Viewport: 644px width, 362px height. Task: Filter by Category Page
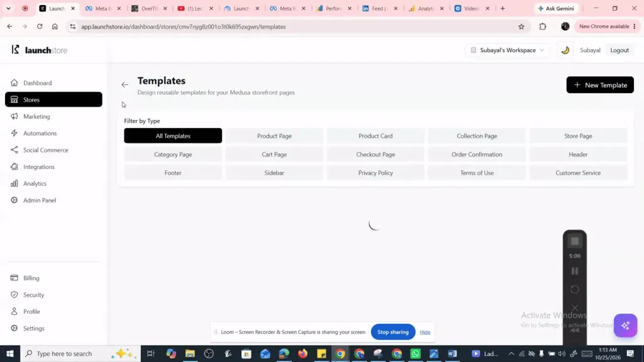tap(173, 155)
